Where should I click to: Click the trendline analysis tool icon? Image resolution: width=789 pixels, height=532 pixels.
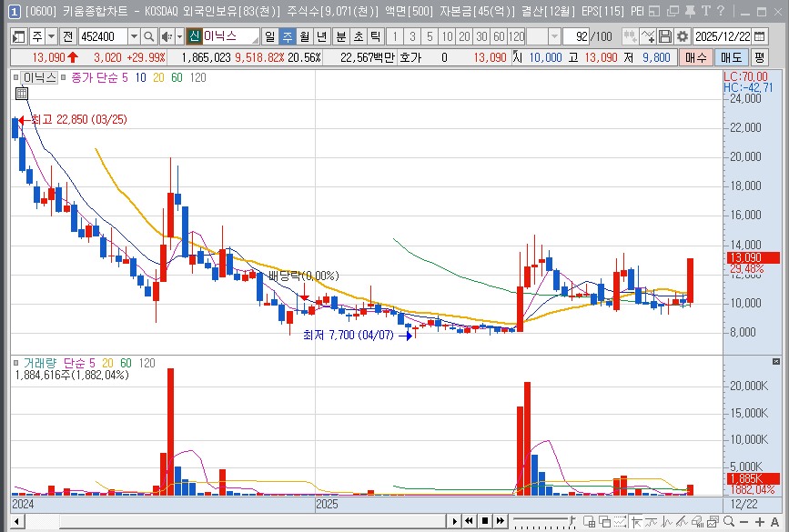[x=651, y=521]
